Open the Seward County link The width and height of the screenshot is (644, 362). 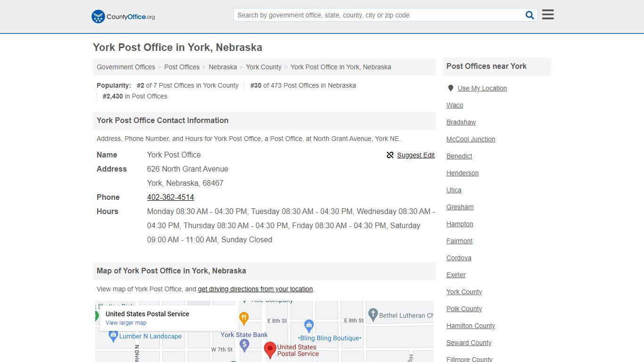pos(469,343)
